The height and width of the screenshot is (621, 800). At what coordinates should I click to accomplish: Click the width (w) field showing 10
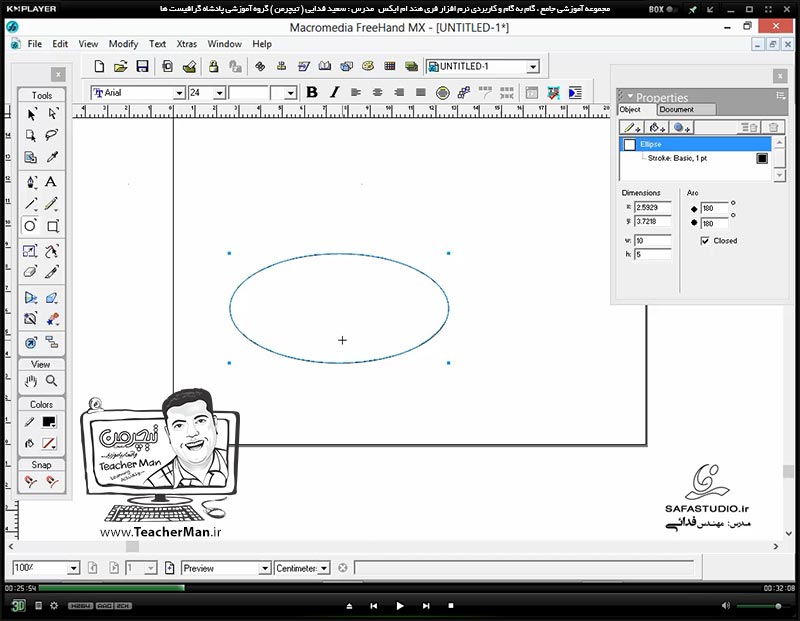(653, 240)
